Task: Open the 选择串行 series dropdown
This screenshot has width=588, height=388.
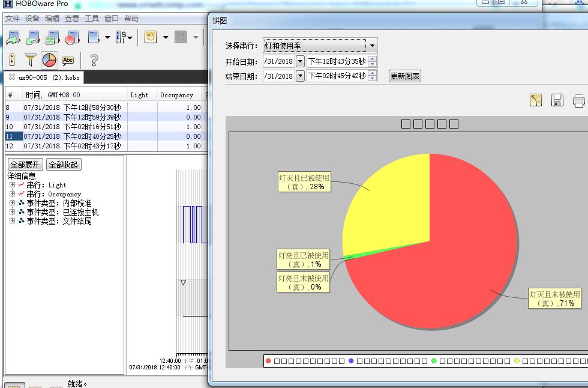Action: [x=372, y=46]
